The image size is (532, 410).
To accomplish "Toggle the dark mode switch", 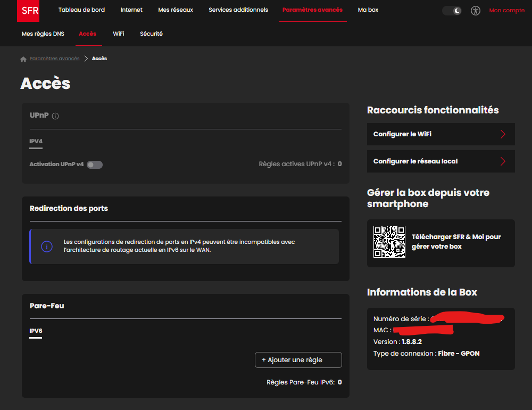I will [452, 11].
